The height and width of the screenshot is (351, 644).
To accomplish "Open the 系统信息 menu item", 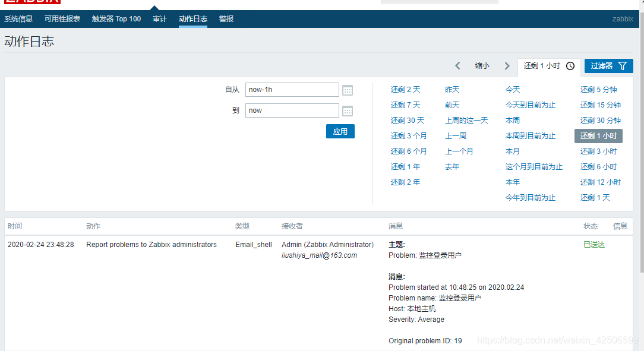I will [x=18, y=19].
